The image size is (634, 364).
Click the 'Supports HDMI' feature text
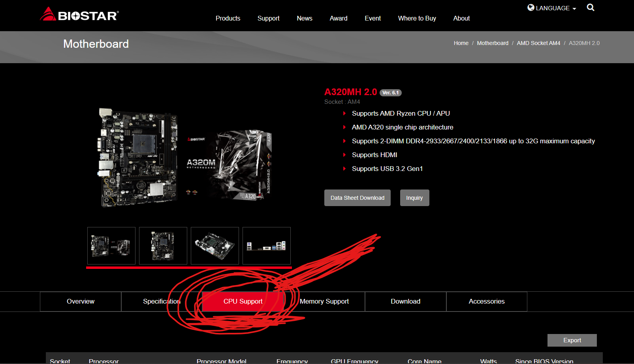[374, 155]
